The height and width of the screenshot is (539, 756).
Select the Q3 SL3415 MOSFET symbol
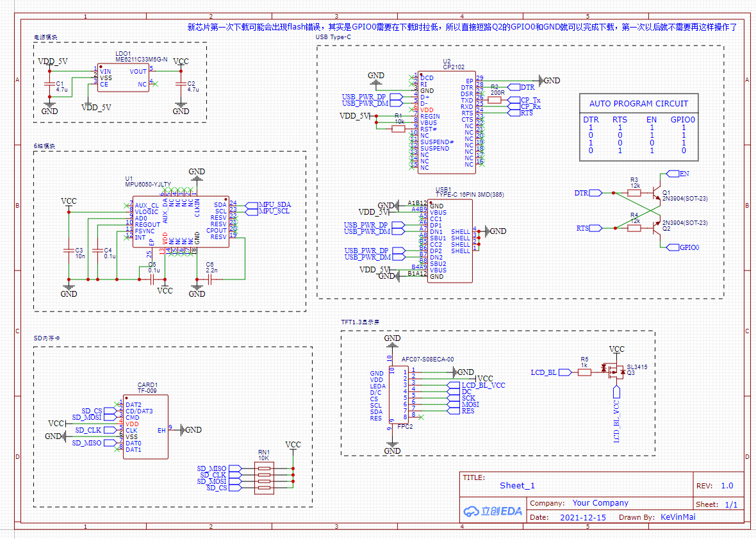616,371
